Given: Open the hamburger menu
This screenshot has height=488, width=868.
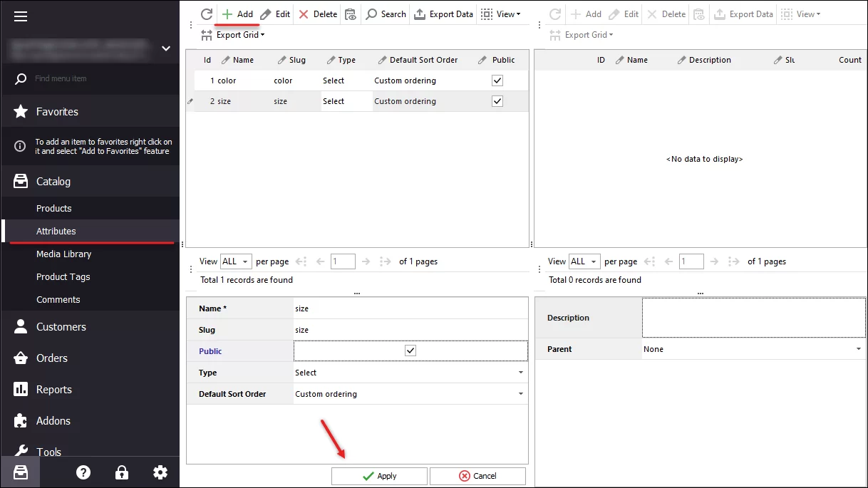Looking at the screenshot, I should 21,16.
